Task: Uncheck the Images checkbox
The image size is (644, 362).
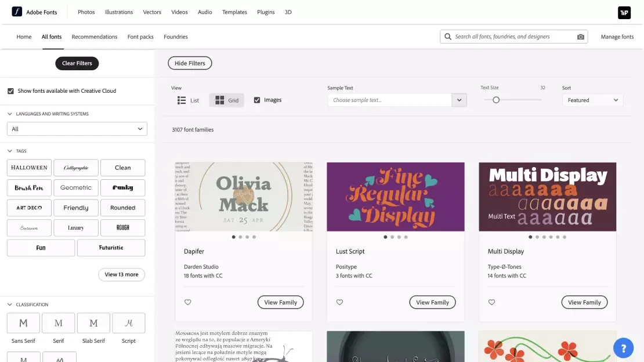Action: point(257,100)
